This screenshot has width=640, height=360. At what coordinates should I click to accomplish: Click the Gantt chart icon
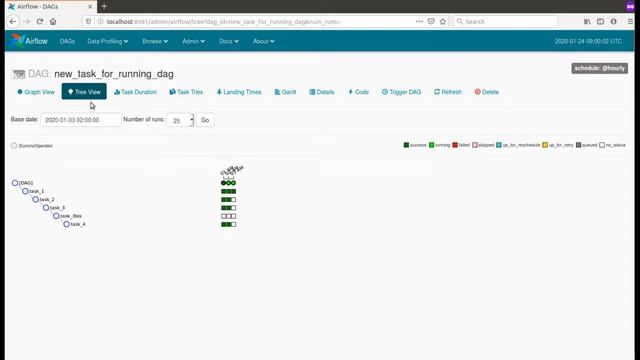click(277, 92)
